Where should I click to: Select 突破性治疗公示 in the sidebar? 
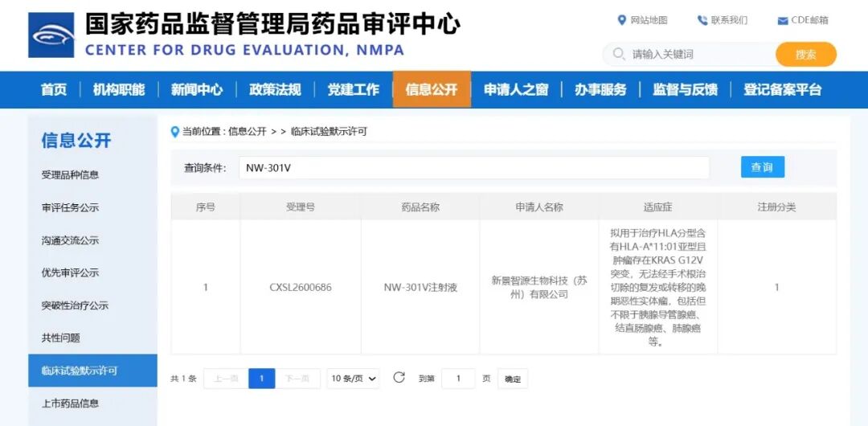click(x=75, y=305)
